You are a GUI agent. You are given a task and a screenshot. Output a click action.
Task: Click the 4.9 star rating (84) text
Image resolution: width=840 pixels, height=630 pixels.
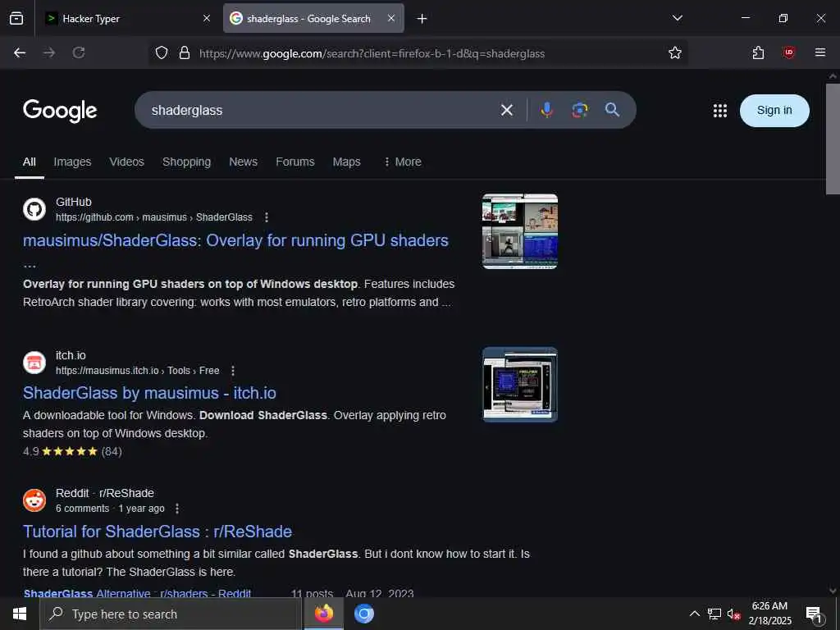point(72,452)
